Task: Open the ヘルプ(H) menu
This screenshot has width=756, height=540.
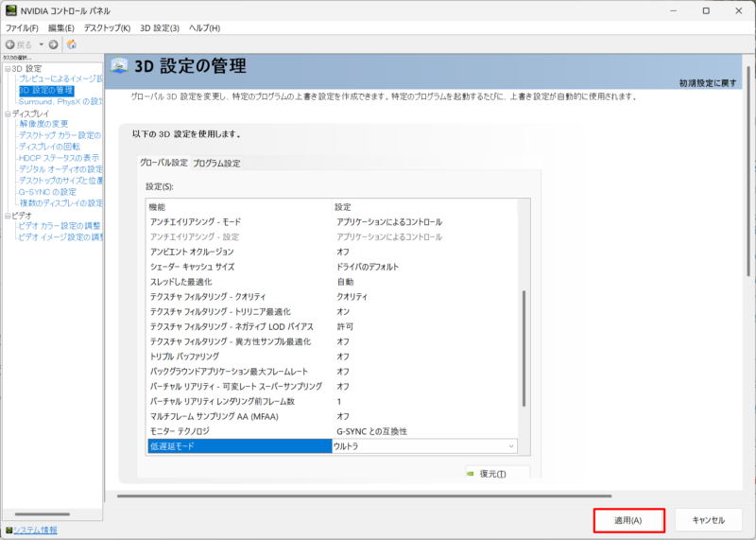Action: (x=204, y=28)
